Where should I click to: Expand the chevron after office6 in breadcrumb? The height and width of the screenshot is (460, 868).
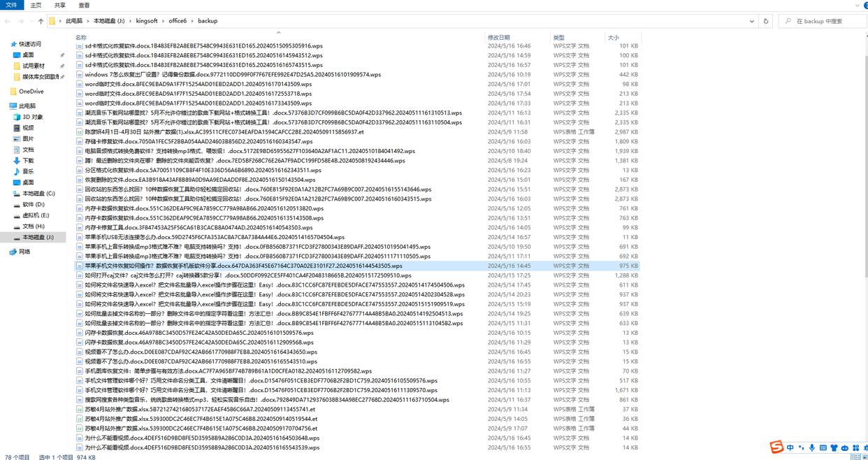[192, 21]
